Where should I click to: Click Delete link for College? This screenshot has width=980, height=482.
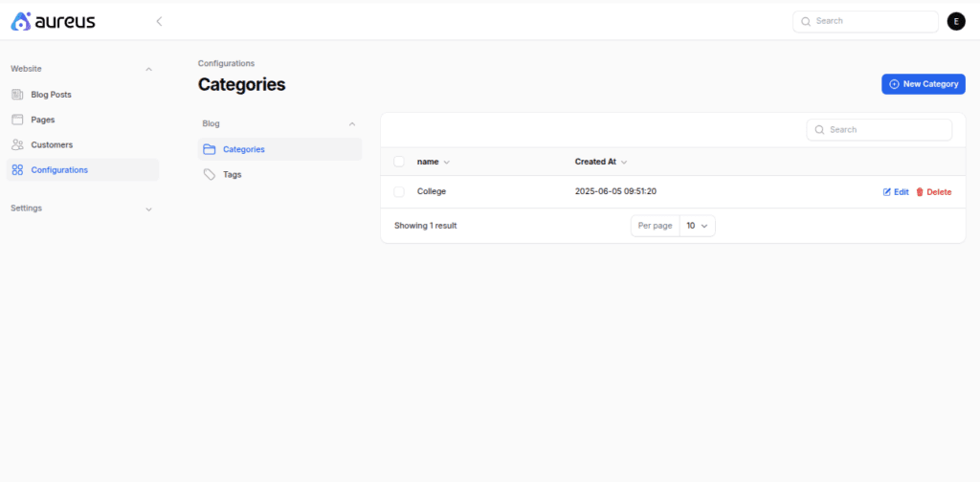tap(934, 192)
